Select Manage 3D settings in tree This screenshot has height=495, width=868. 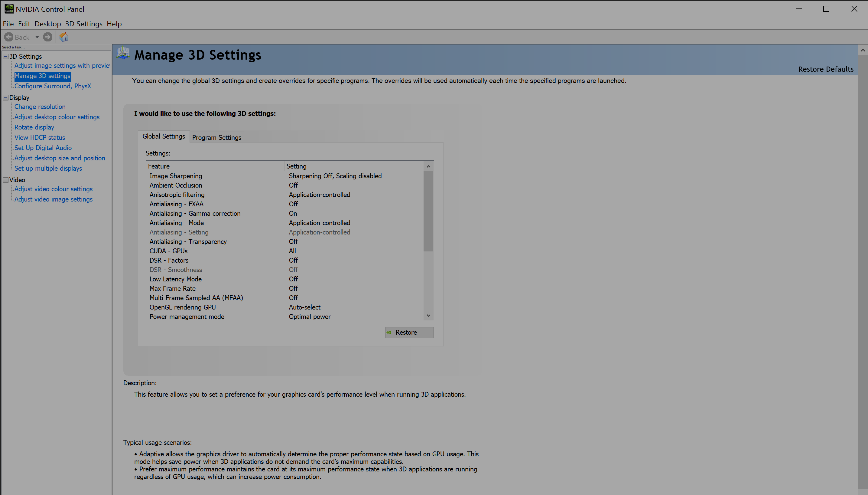pyautogui.click(x=42, y=76)
